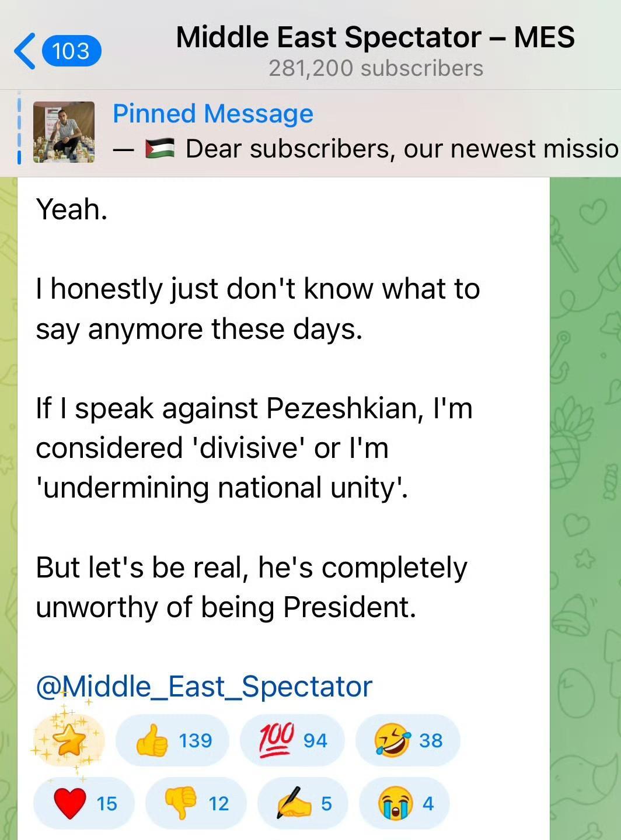React with the writing hand emoji

coord(303,803)
